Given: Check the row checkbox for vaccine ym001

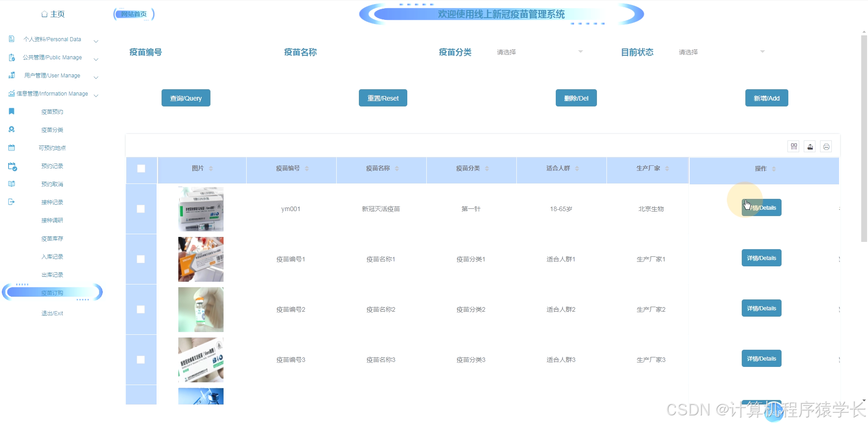Looking at the screenshot, I should click(141, 209).
